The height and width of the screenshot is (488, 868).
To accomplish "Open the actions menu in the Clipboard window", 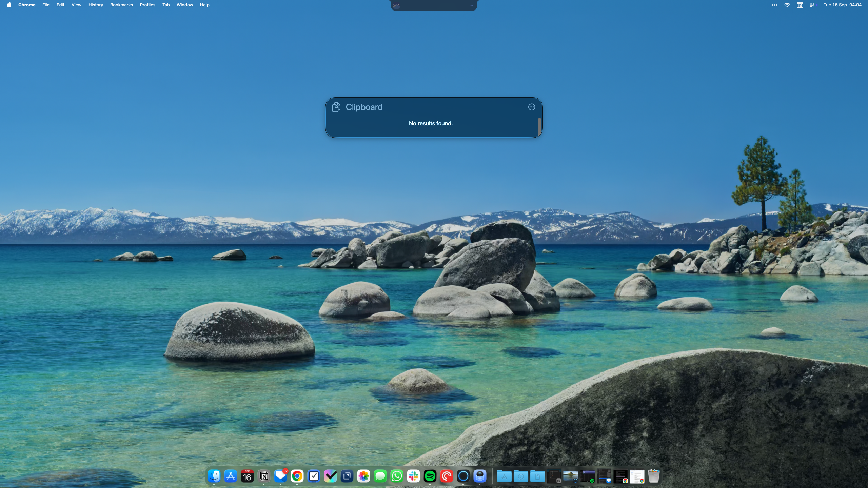I will [x=531, y=107].
